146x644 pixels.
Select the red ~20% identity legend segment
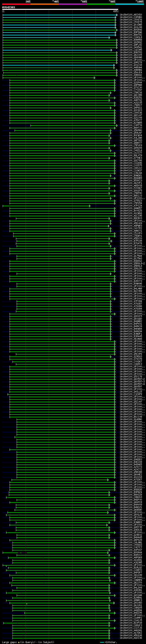16,4
